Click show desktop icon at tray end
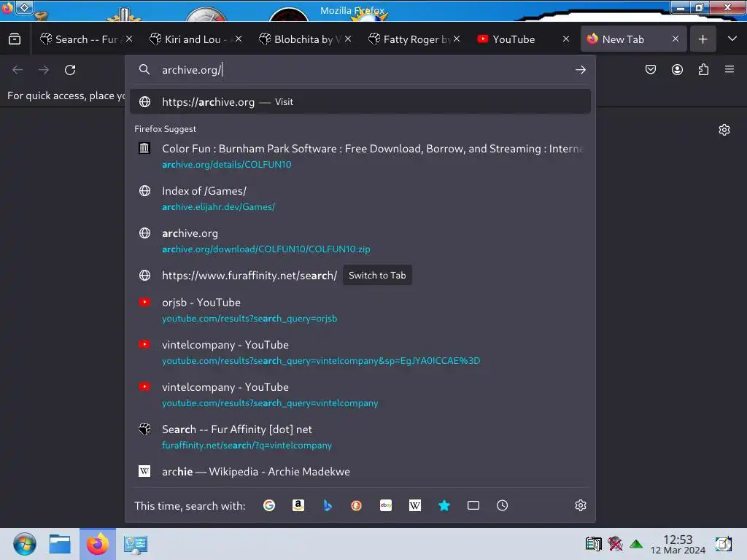 click(723, 544)
